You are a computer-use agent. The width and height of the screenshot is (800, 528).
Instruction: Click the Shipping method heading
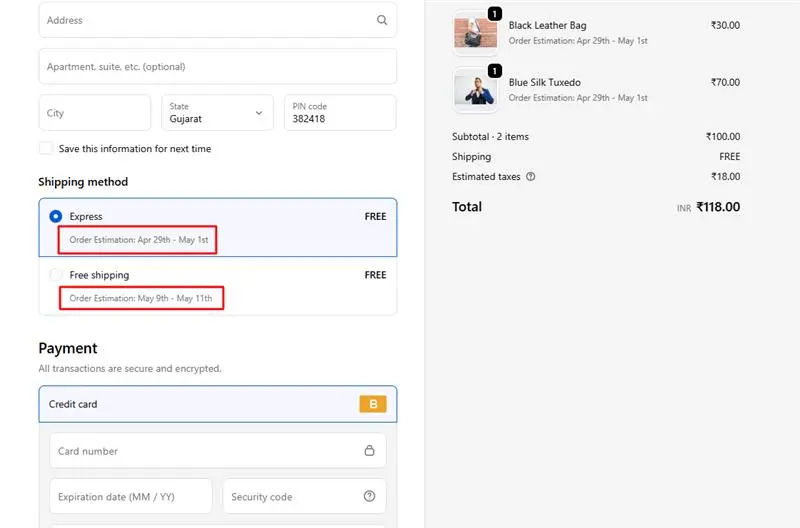pos(83,182)
